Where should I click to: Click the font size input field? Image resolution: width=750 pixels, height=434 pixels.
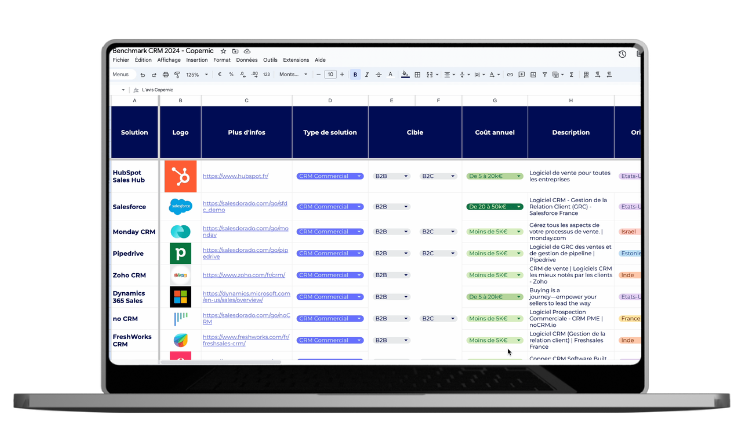[x=330, y=75]
